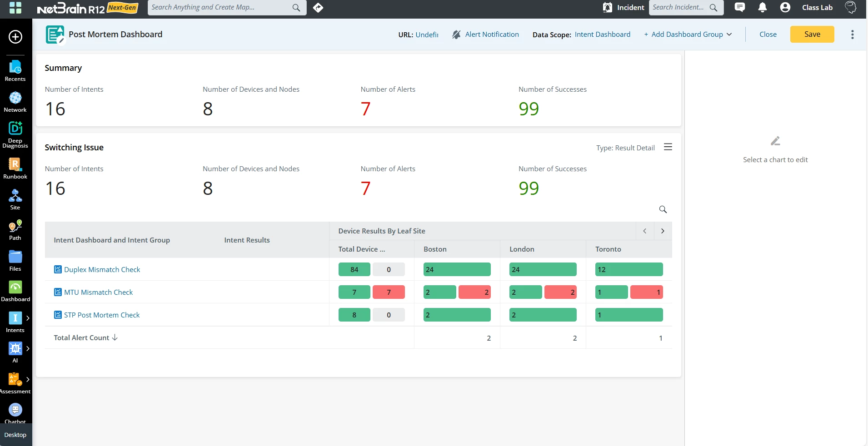The height and width of the screenshot is (446, 868).
Task: Click the Class Lab menu label
Action: pos(817,7)
